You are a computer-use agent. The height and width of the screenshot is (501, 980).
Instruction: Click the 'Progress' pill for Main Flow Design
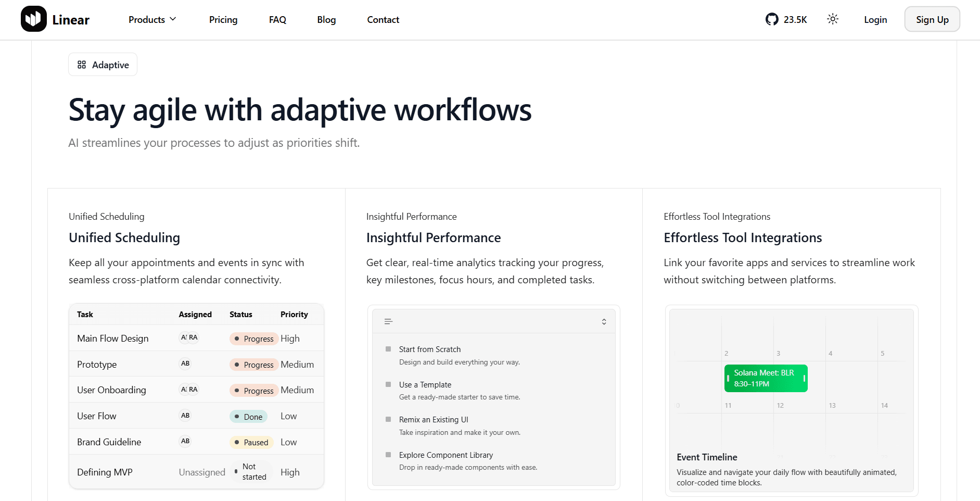(253, 338)
